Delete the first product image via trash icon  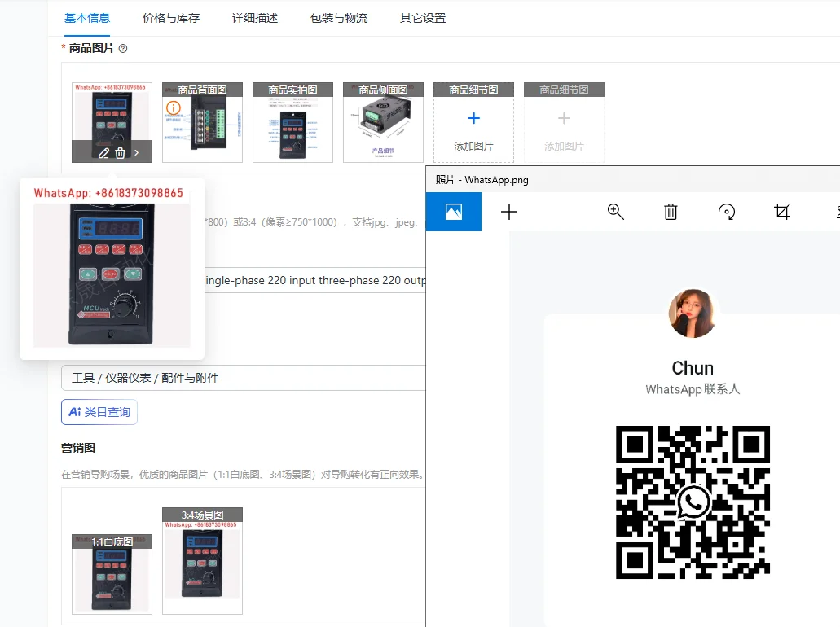click(121, 153)
